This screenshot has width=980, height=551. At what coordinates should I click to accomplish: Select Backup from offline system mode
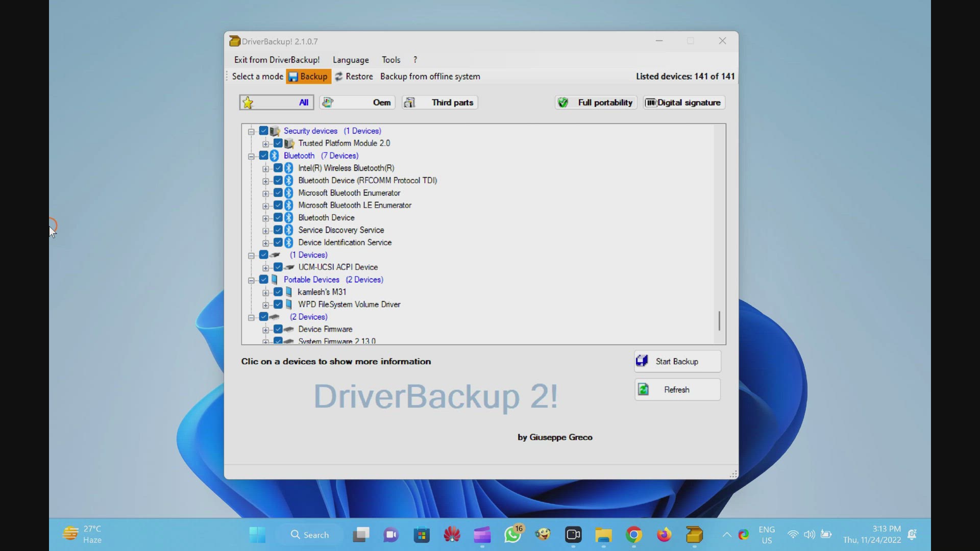430,77
